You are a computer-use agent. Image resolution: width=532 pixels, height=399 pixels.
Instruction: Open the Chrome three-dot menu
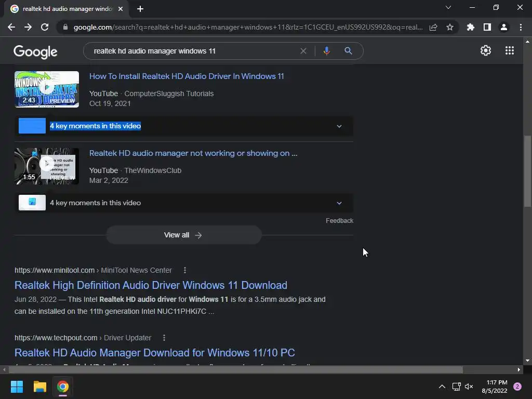[521, 27]
